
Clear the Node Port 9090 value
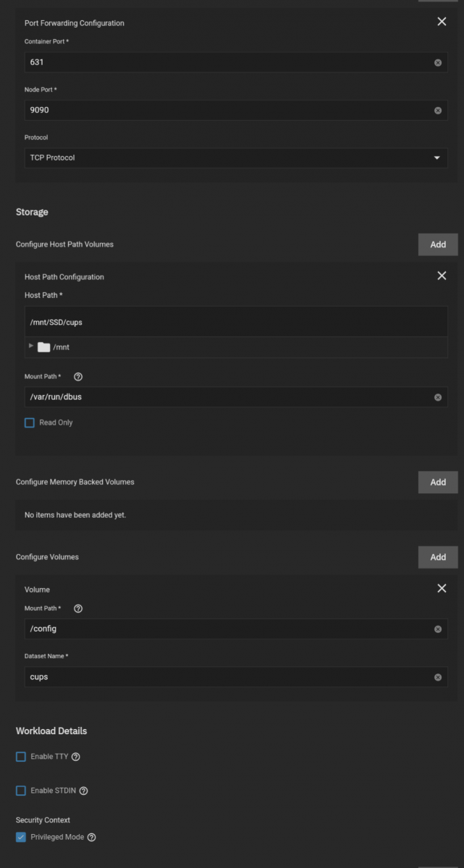click(438, 111)
